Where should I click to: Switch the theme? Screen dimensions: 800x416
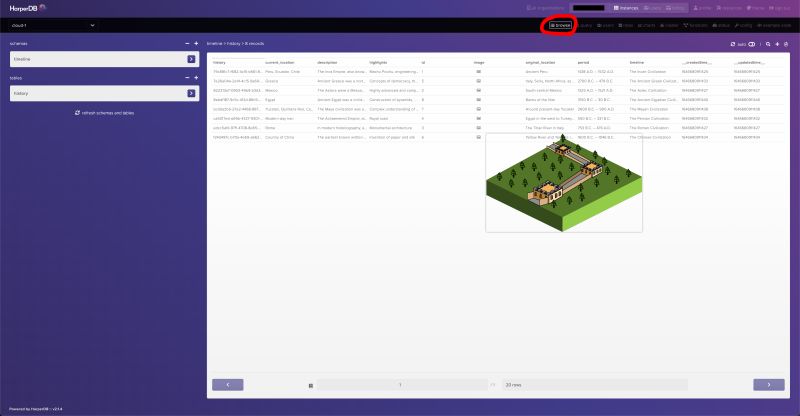[756, 8]
